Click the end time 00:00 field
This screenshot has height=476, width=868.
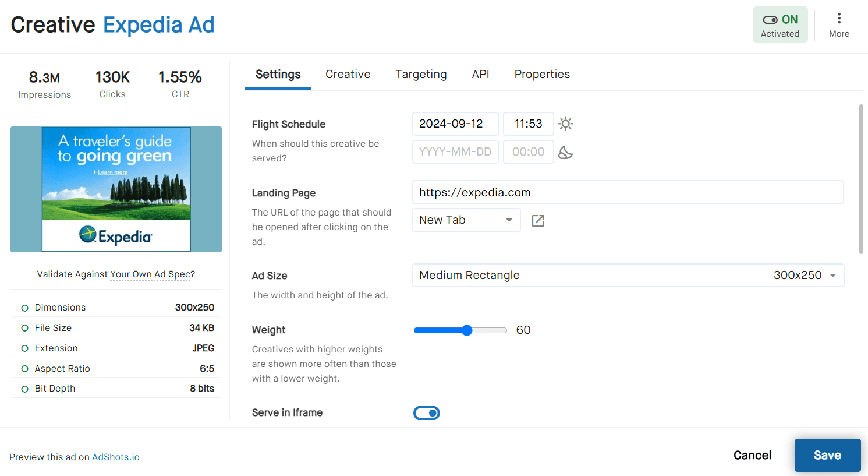click(x=529, y=152)
